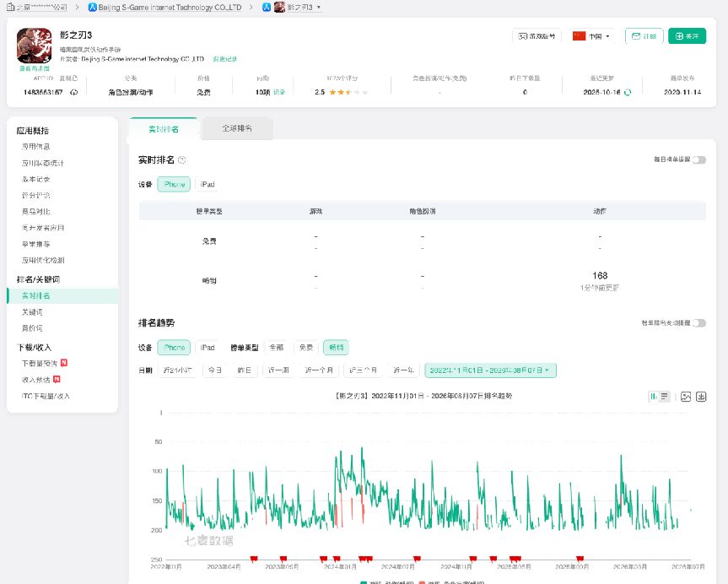
Task: Click the 近一个月 date filter
Action: [319, 370]
